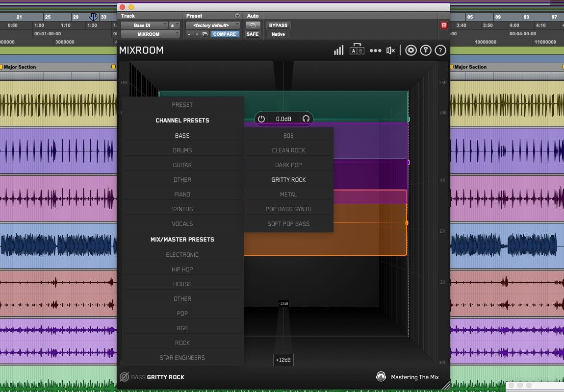Solo the band with headphones icon

click(306, 119)
